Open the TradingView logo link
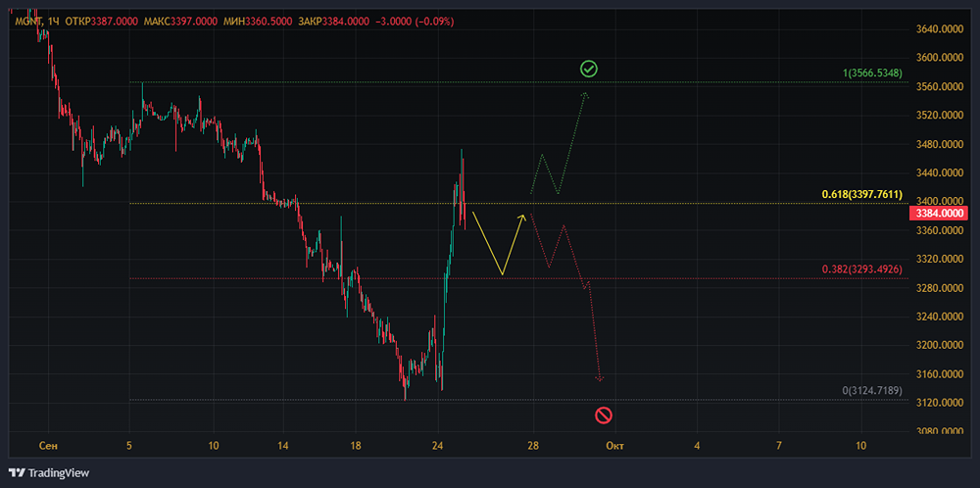980x488 pixels. (x=49, y=473)
